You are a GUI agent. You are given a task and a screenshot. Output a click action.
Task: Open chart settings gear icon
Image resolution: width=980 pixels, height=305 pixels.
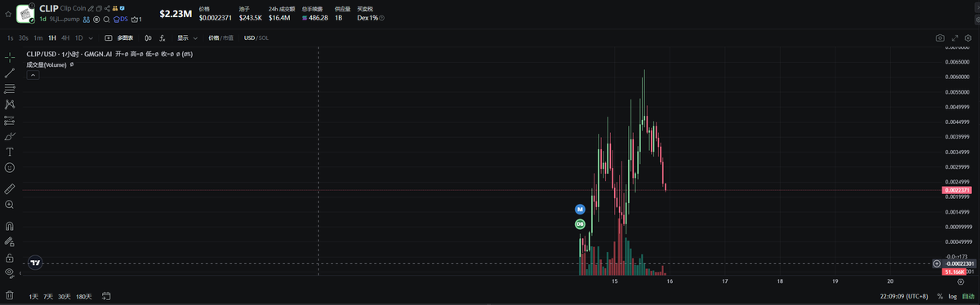click(967, 38)
